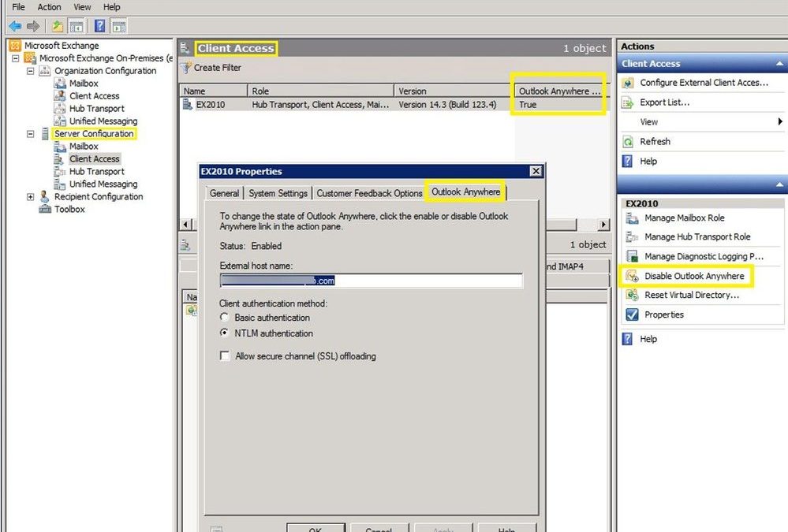Collapse the Organization Configuration tree node
The width and height of the screenshot is (788, 532).
[31, 71]
